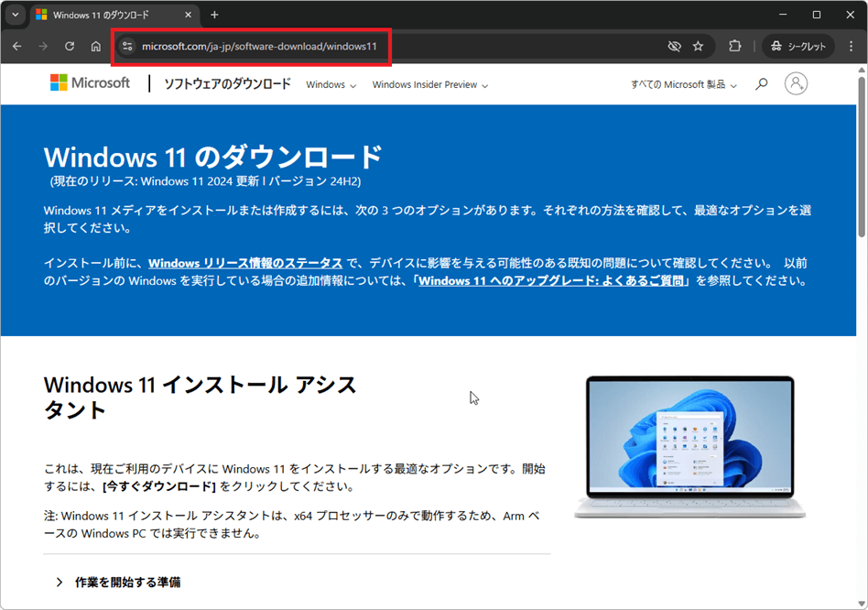This screenshot has width=868, height=610.
Task: Click the Microsoft logo
Action: point(90,83)
